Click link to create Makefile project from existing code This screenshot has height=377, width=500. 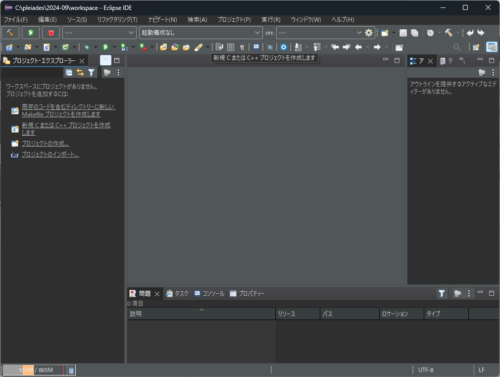(x=68, y=110)
